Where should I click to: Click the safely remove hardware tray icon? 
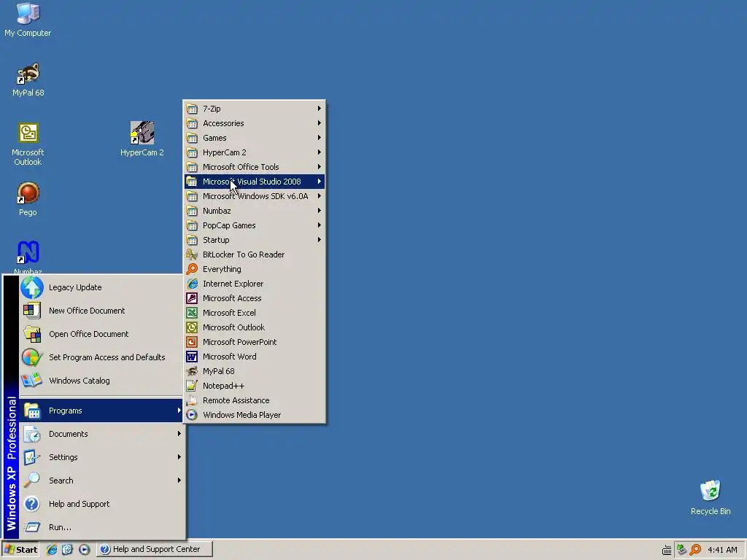pos(681,550)
